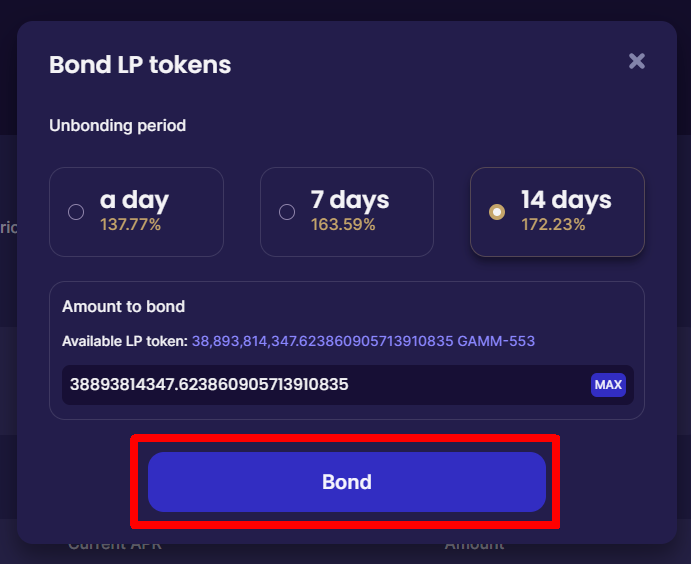Toggle the '14 days' radio button
The height and width of the screenshot is (564, 691).
tap(497, 212)
